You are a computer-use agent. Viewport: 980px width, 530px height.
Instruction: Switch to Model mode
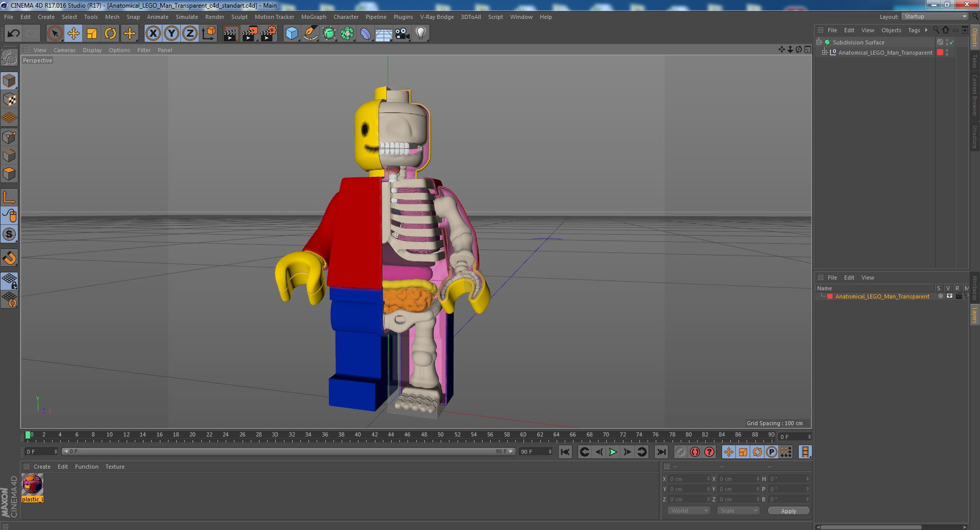coord(9,81)
